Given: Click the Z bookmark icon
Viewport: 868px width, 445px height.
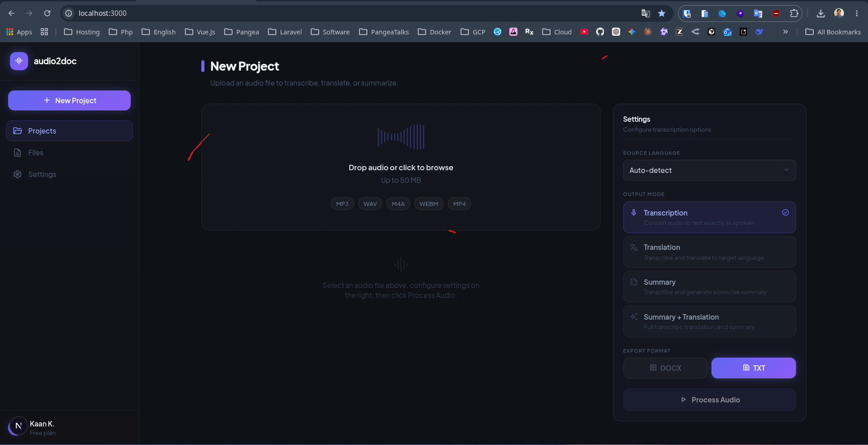Looking at the screenshot, I should click(680, 32).
